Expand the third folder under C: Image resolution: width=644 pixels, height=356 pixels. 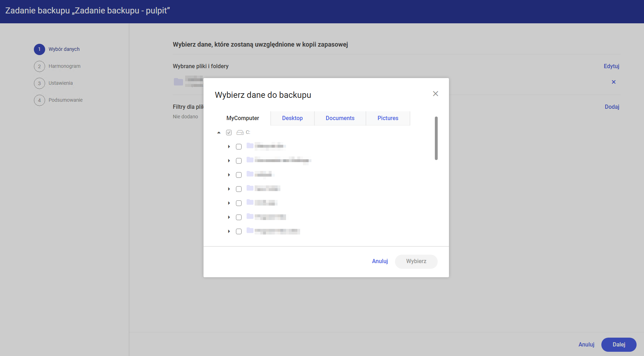(229, 175)
